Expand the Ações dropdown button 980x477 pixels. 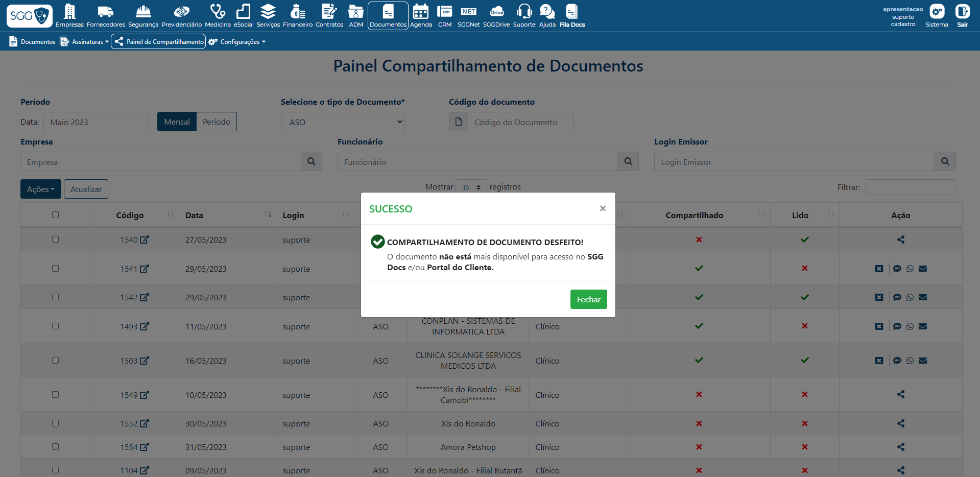(x=41, y=189)
